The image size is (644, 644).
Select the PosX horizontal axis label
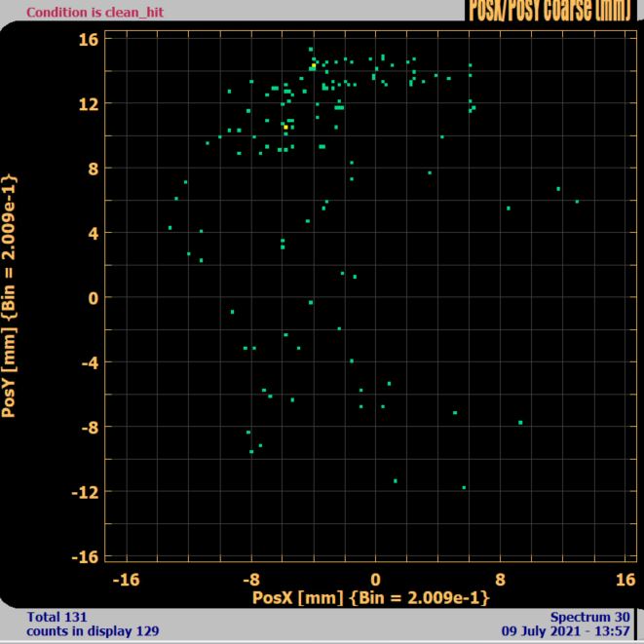click(x=370, y=596)
